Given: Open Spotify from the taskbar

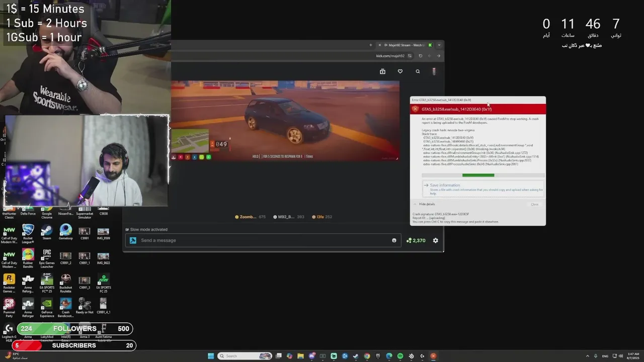Looking at the screenshot, I should point(400,356).
